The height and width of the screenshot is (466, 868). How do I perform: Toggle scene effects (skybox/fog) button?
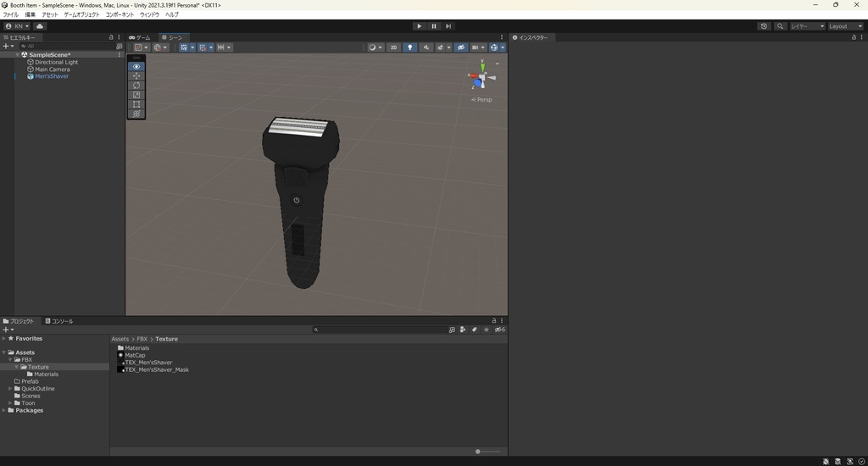coord(441,47)
